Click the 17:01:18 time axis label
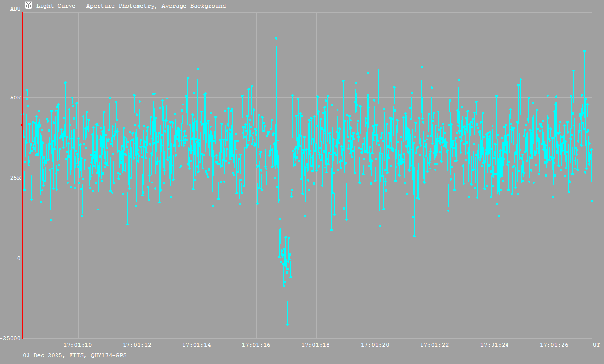This screenshot has height=364, width=604. pyautogui.click(x=316, y=345)
